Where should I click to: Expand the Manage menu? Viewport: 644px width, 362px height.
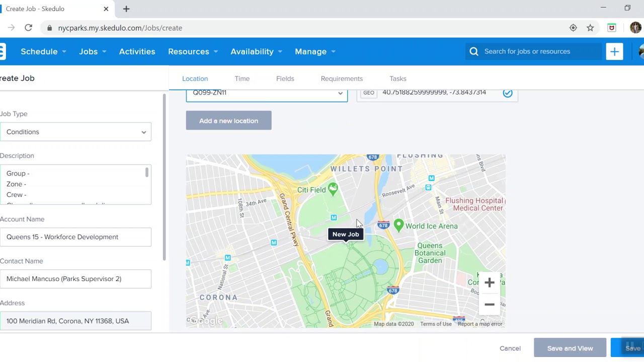tap(315, 51)
